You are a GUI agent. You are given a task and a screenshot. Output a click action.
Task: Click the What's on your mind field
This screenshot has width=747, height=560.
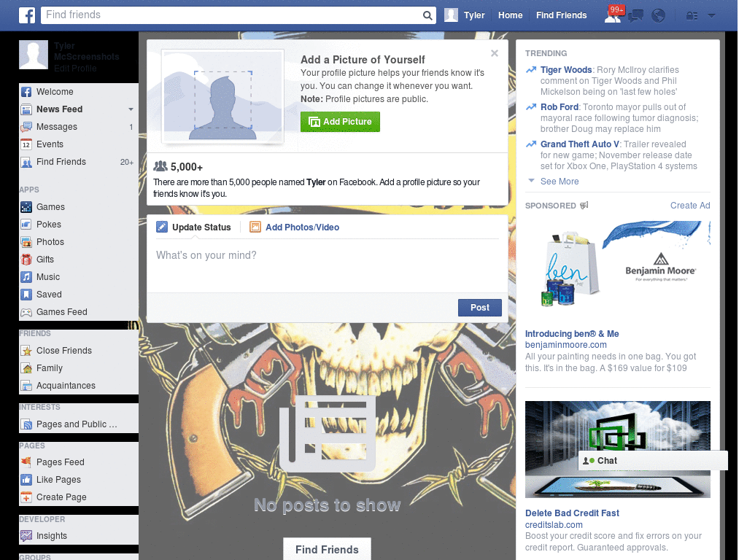[x=328, y=265]
